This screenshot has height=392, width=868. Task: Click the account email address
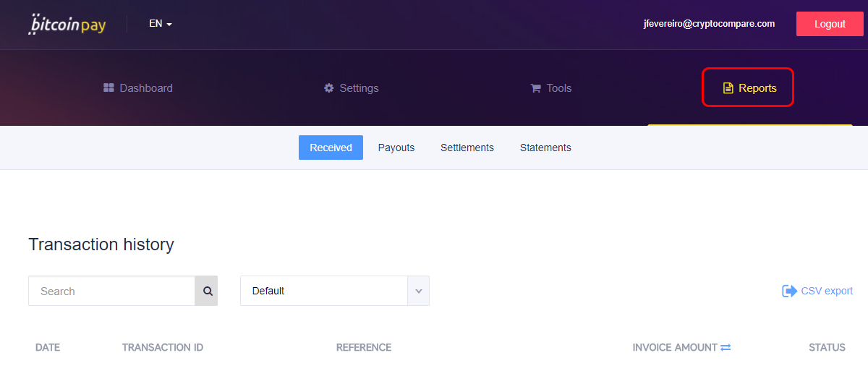[x=709, y=24]
